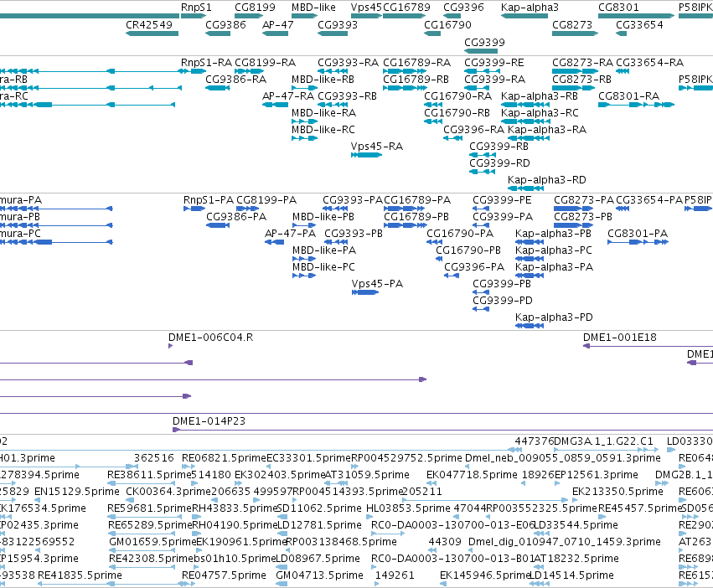Click protein label CG8301-PA
713x588 pixels.
pyautogui.click(x=638, y=234)
